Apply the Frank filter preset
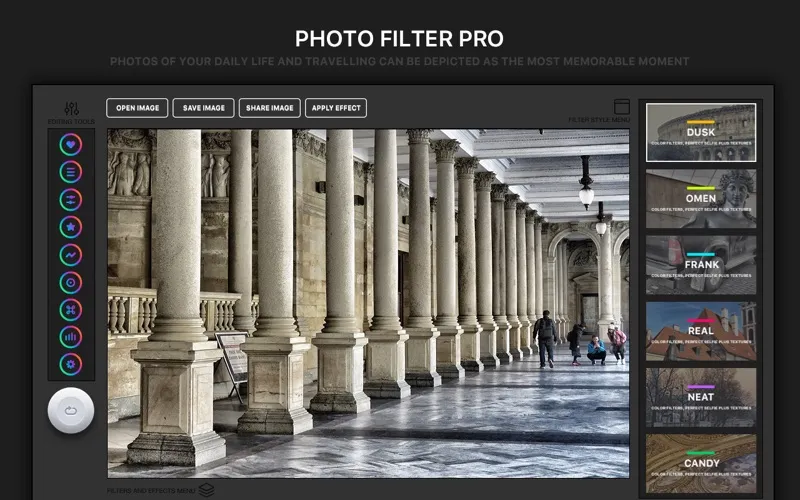800x500 pixels. point(700,265)
